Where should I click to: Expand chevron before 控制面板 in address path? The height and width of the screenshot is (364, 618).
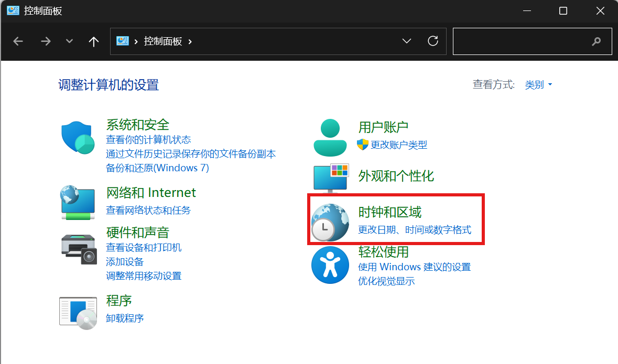click(136, 41)
